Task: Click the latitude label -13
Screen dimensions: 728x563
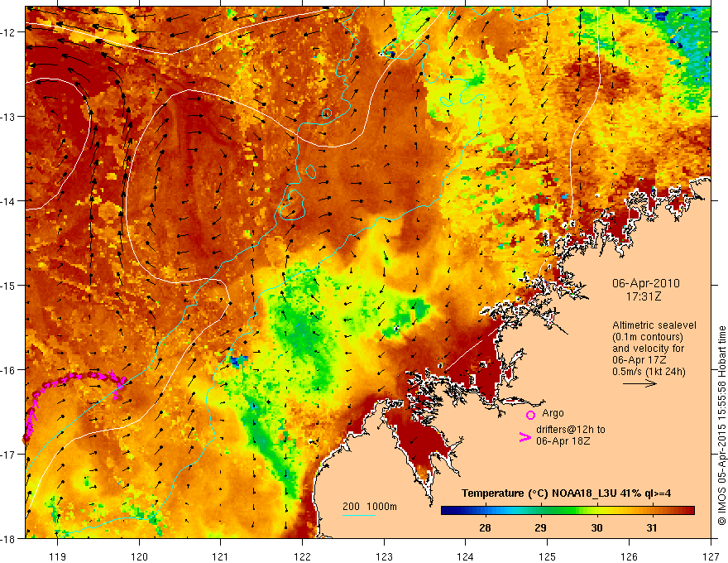Action: [9, 117]
